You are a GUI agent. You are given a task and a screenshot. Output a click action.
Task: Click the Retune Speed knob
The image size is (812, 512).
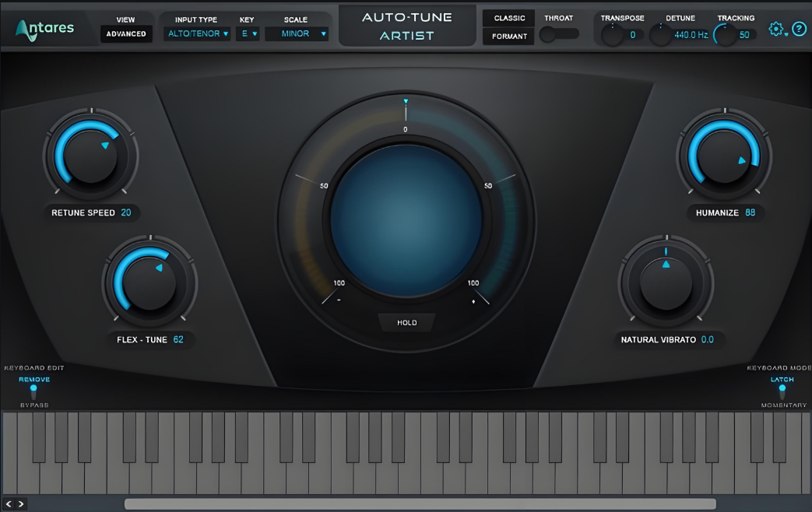pyautogui.click(x=90, y=156)
